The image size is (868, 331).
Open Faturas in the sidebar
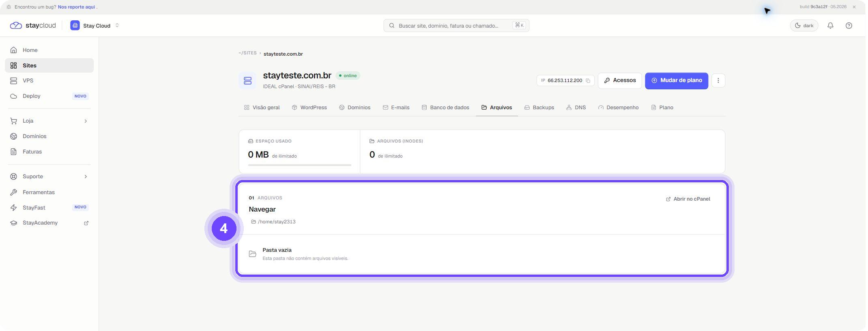[x=49, y=151]
